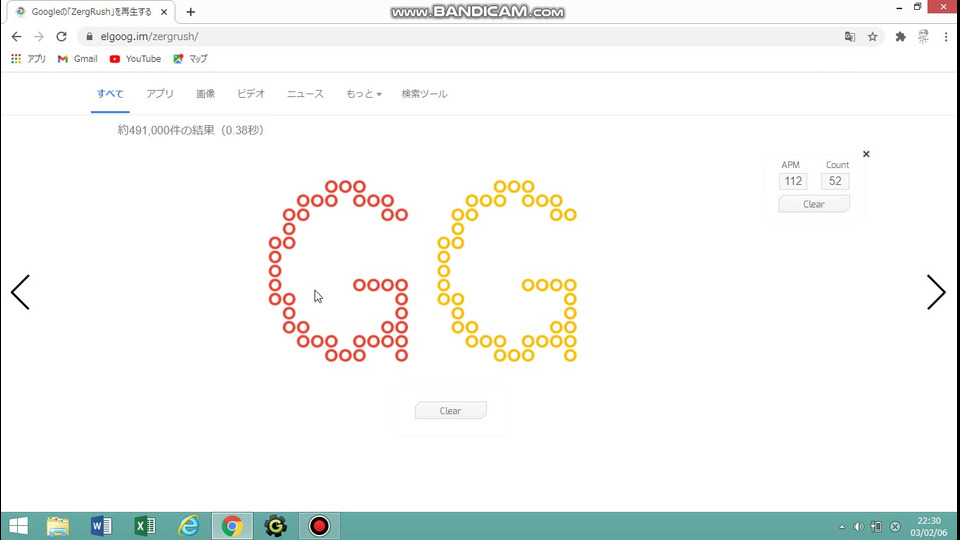
Task: Click the APM value field 112
Action: point(793,181)
